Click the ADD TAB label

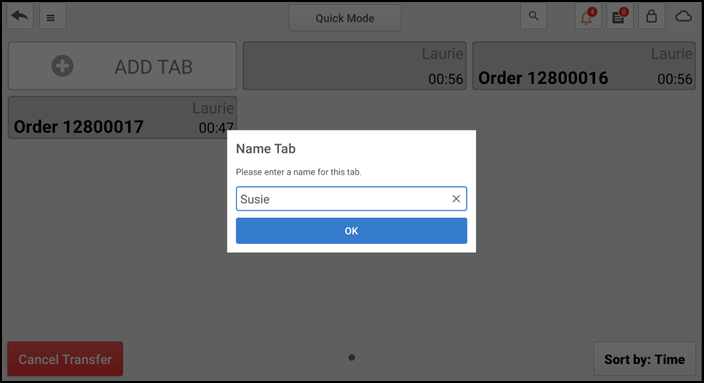click(154, 67)
